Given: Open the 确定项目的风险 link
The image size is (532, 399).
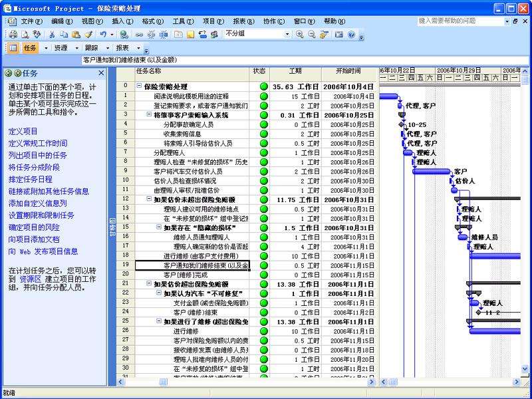Looking at the screenshot, I should pyautogui.click(x=34, y=227).
